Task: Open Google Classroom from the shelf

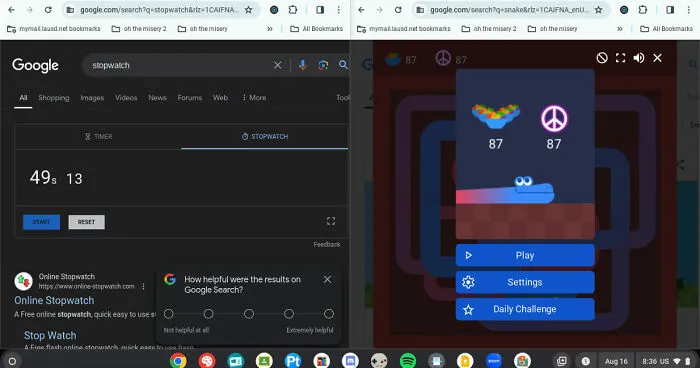Action: [x=264, y=360]
